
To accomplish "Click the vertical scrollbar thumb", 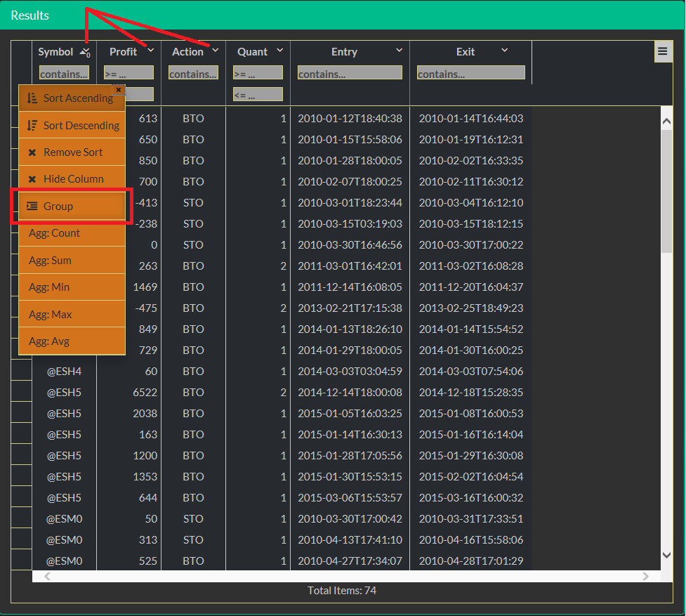I will [667, 191].
